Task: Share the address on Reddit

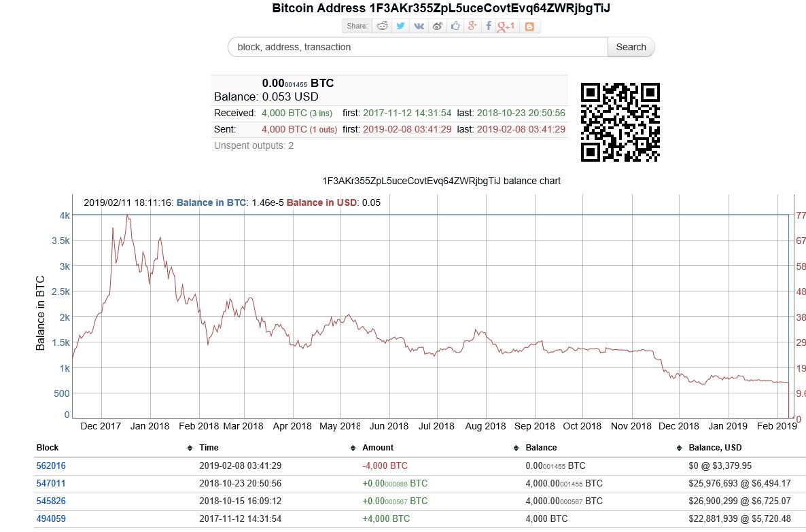Action: coord(382,26)
